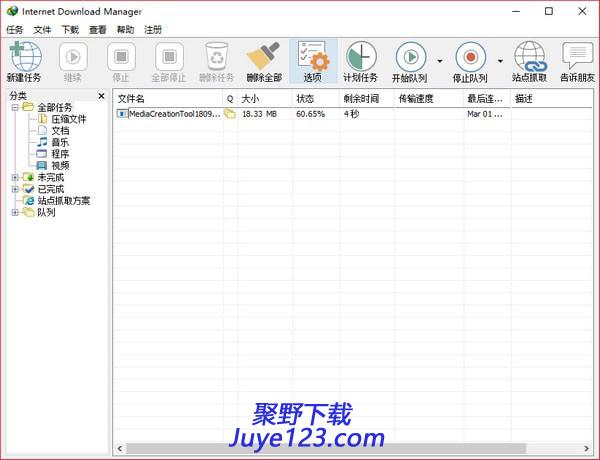Maximize the Internet Download Manager window
Screen dimensions: 600x460
(549, 11)
